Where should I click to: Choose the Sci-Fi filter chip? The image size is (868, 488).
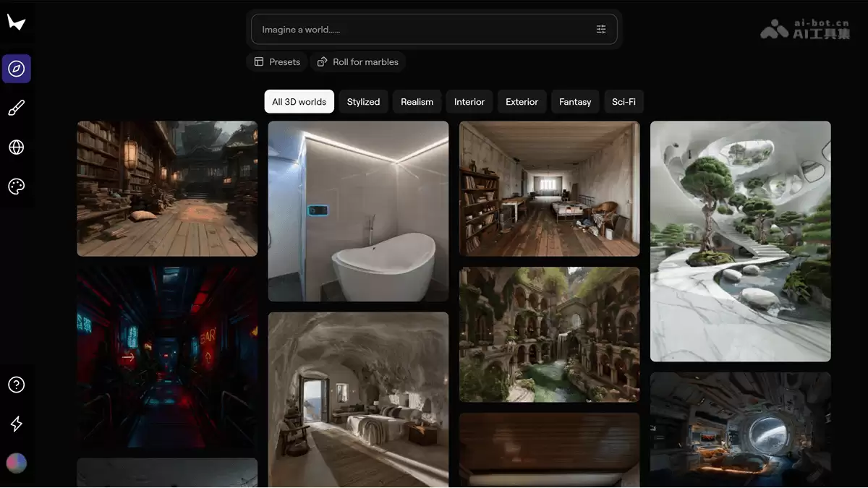pyautogui.click(x=624, y=102)
